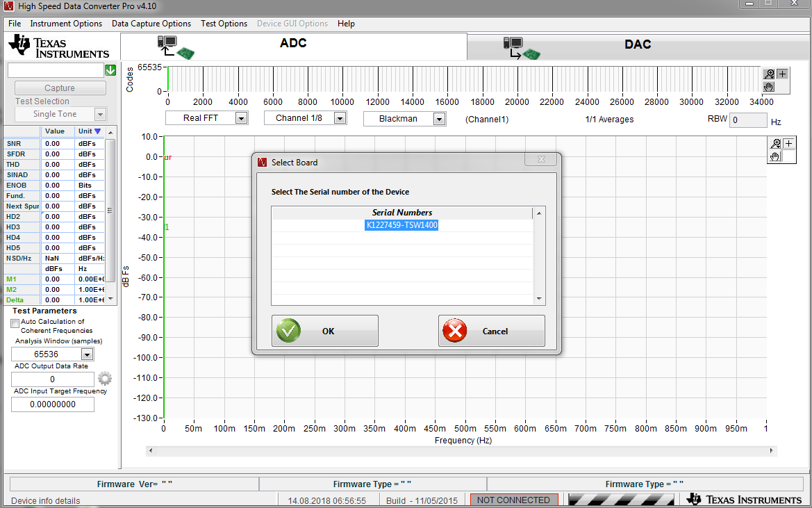This screenshot has height=508, width=812.
Task: Click the RBW input field
Action: 748,120
